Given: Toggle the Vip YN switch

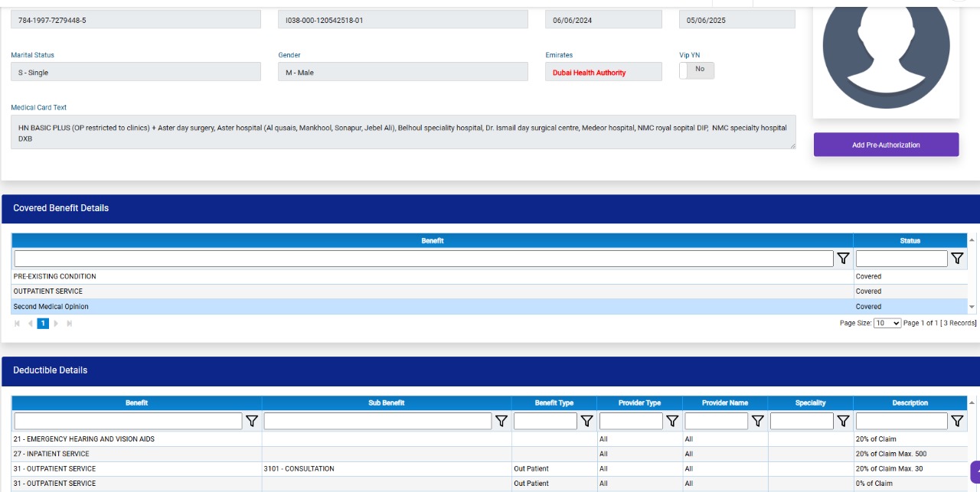Looking at the screenshot, I should pos(697,70).
